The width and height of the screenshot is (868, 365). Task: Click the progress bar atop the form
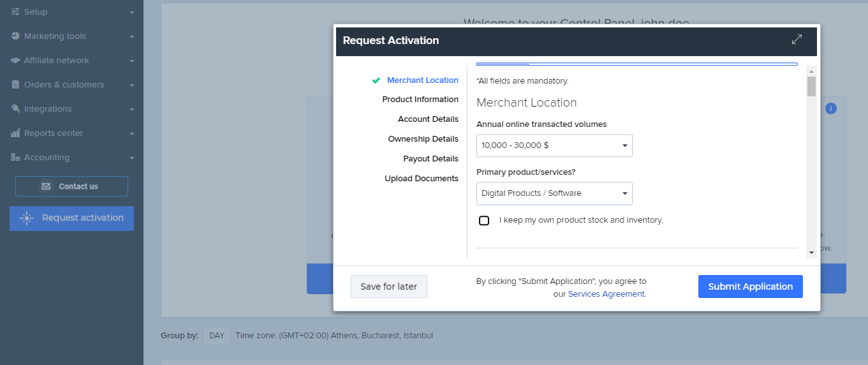[x=636, y=64]
